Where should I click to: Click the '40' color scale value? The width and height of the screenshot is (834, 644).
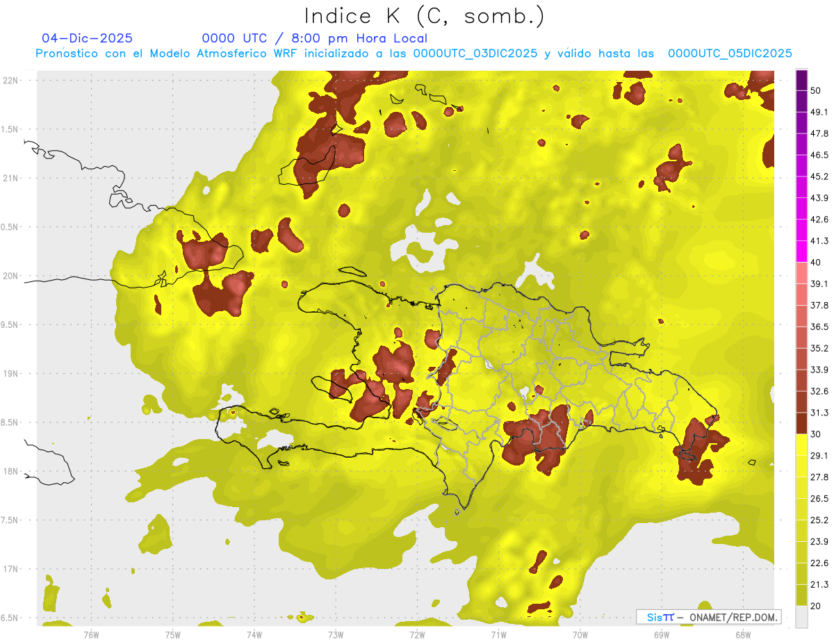816,263
